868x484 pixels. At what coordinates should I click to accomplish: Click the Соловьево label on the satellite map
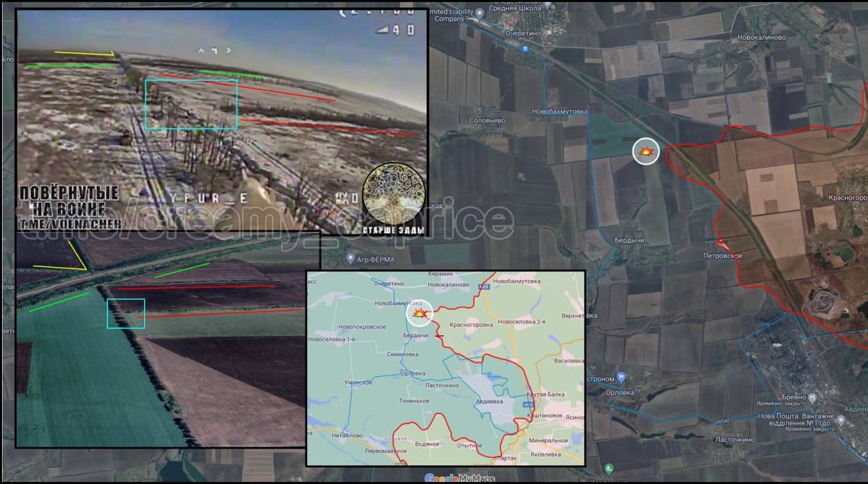click(x=487, y=120)
